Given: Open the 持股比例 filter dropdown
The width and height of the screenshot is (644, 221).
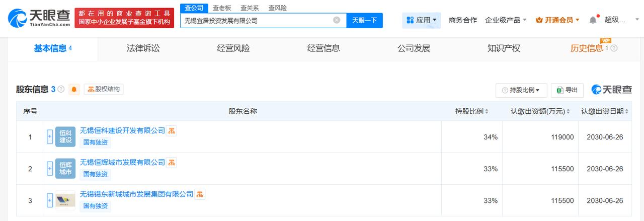Looking at the screenshot, I should (521, 90).
